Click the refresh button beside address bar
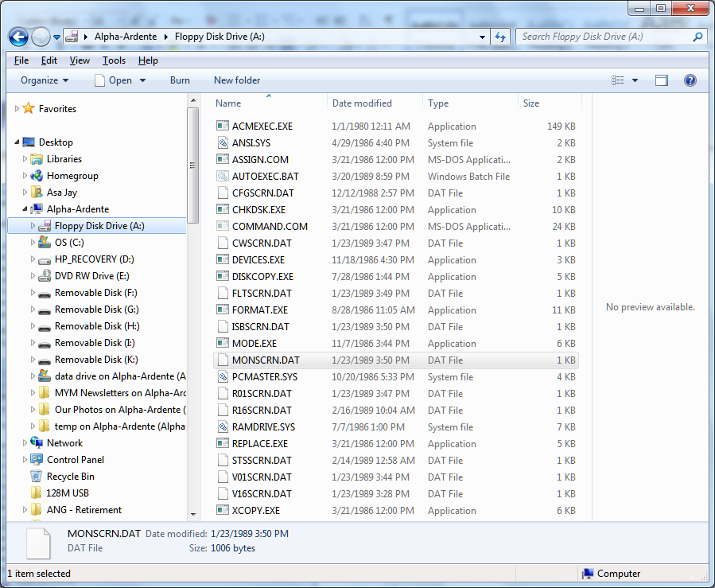This screenshot has height=588, width=715. (x=501, y=37)
